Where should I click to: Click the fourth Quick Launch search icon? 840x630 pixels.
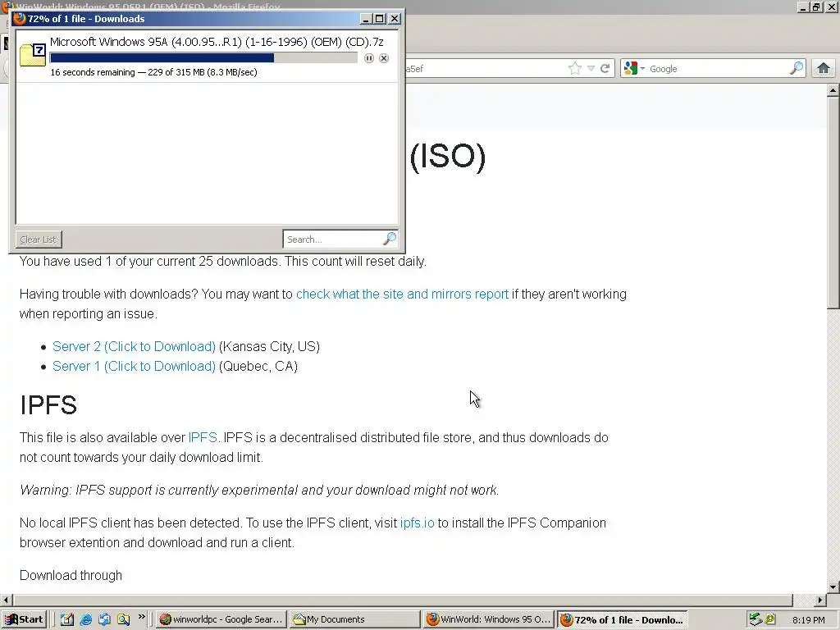tap(123, 619)
